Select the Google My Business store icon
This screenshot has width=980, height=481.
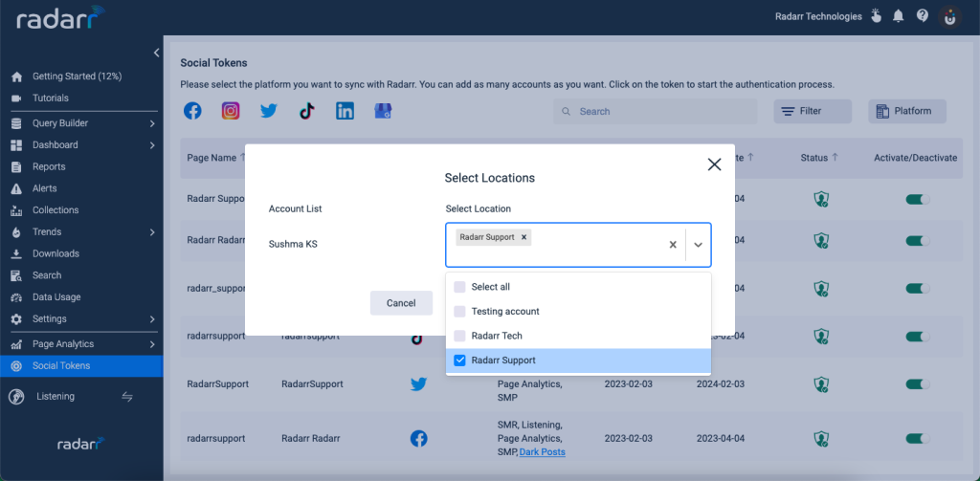383,111
